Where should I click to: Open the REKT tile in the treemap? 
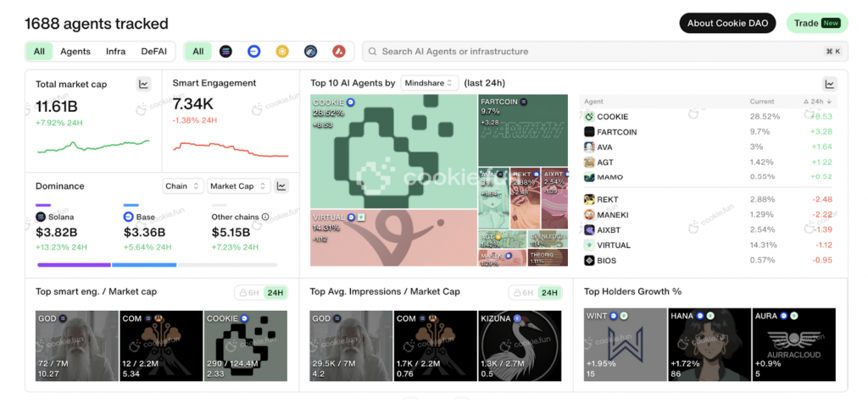[525, 198]
